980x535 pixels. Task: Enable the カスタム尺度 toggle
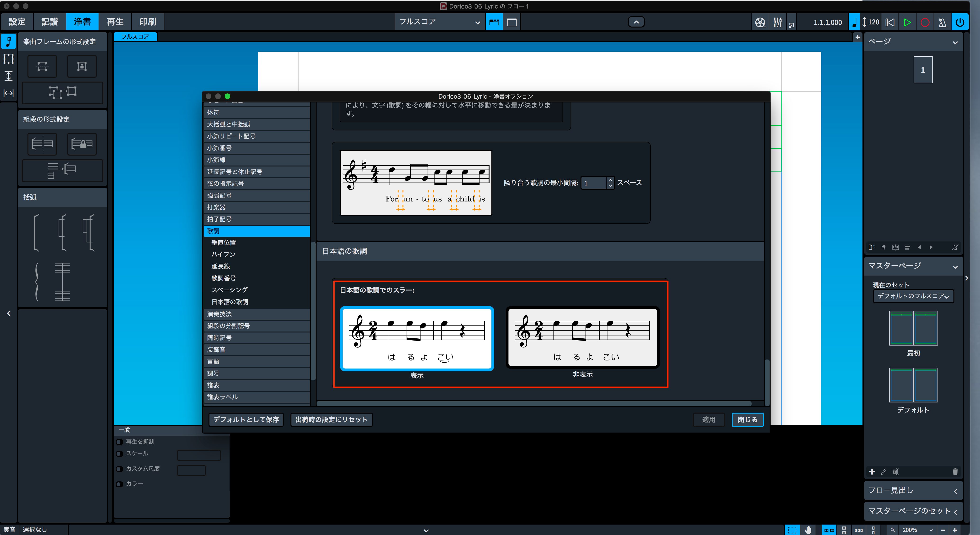(119, 469)
